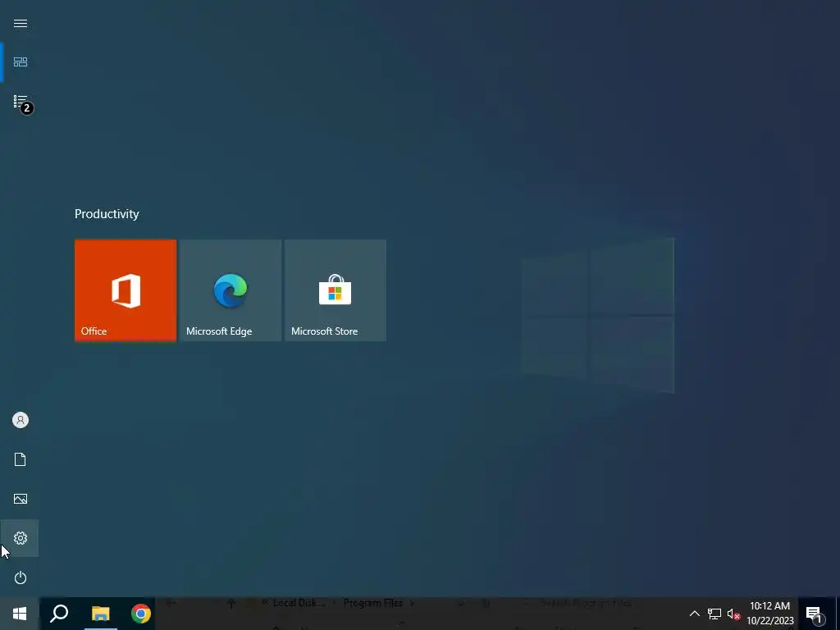
Task: Open the user account menu
Action: (x=21, y=420)
